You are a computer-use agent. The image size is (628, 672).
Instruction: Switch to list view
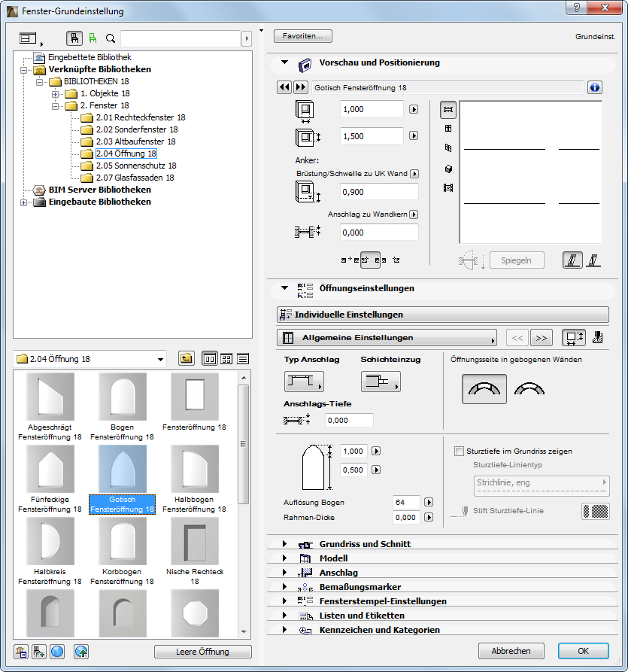click(x=243, y=359)
